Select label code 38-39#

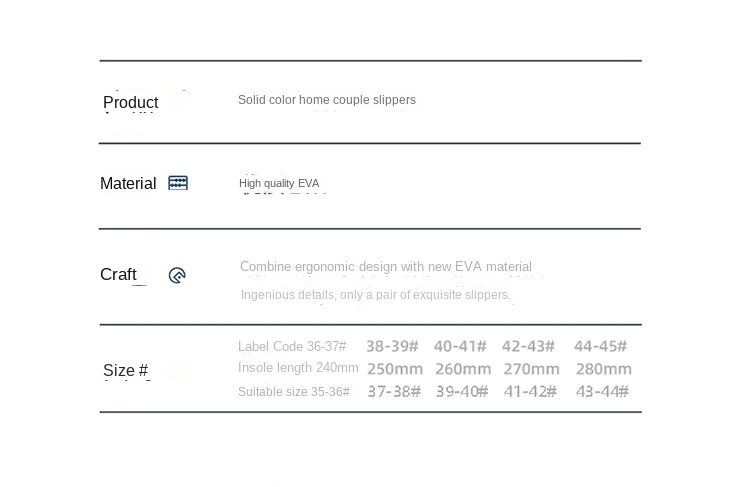pos(392,346)
